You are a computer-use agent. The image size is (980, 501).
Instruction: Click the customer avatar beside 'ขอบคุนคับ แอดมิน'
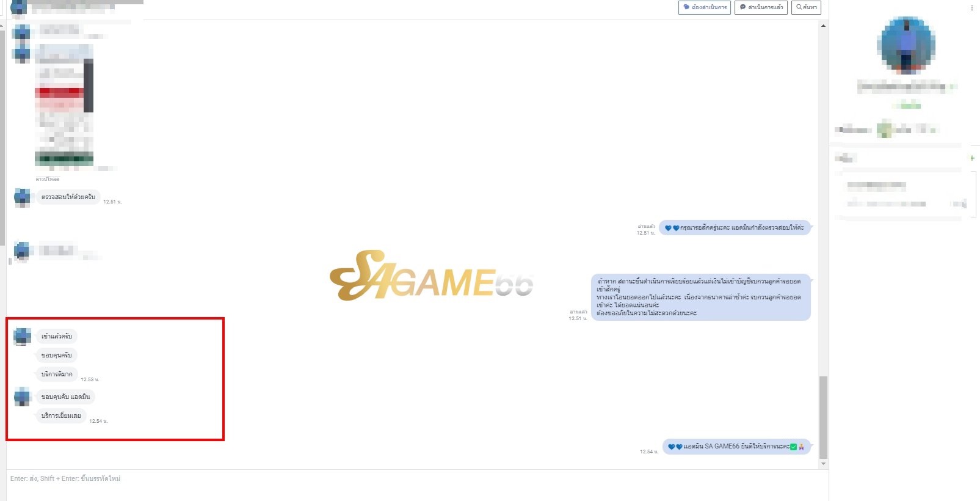23,397
